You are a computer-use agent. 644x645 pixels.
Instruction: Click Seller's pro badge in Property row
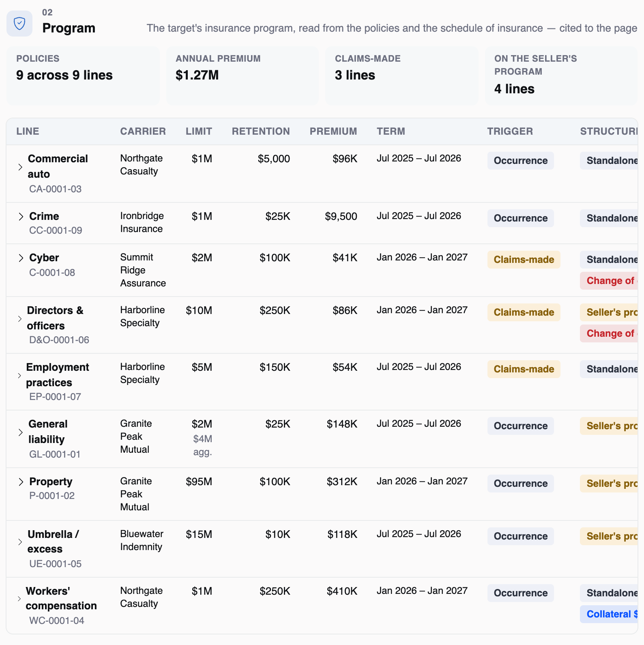[609, 484]
